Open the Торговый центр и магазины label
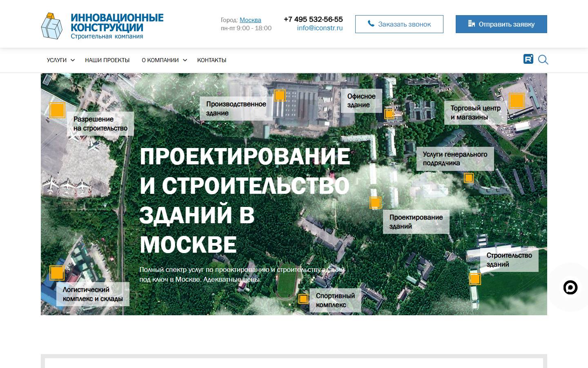Viewport: 588px width, 368px height. pos(476,112)
